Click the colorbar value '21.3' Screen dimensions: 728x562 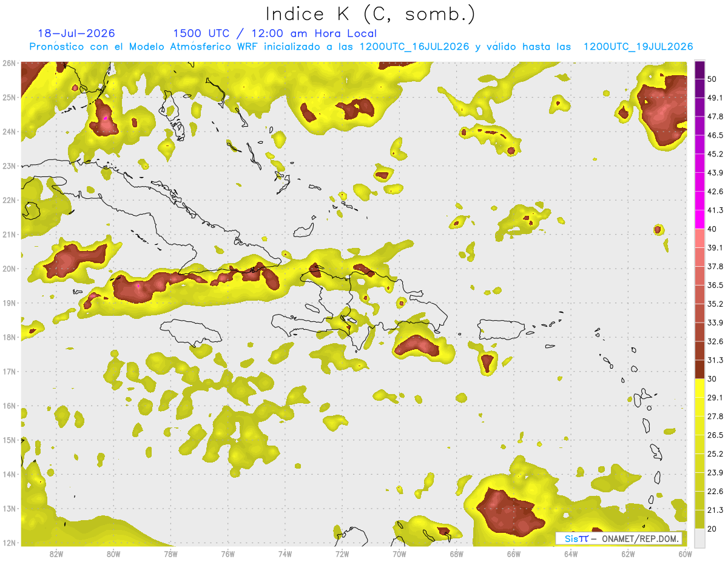tap(715, 510)
